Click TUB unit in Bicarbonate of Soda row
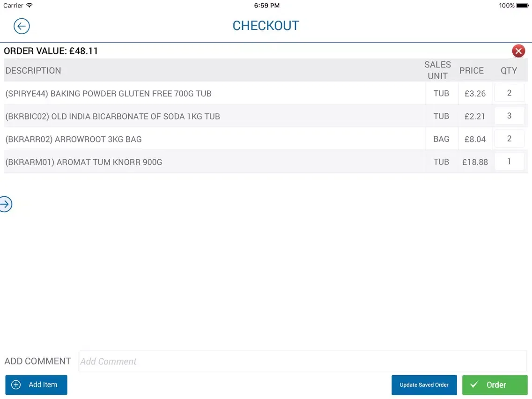 pyautogui.click(x=442, y=116)
